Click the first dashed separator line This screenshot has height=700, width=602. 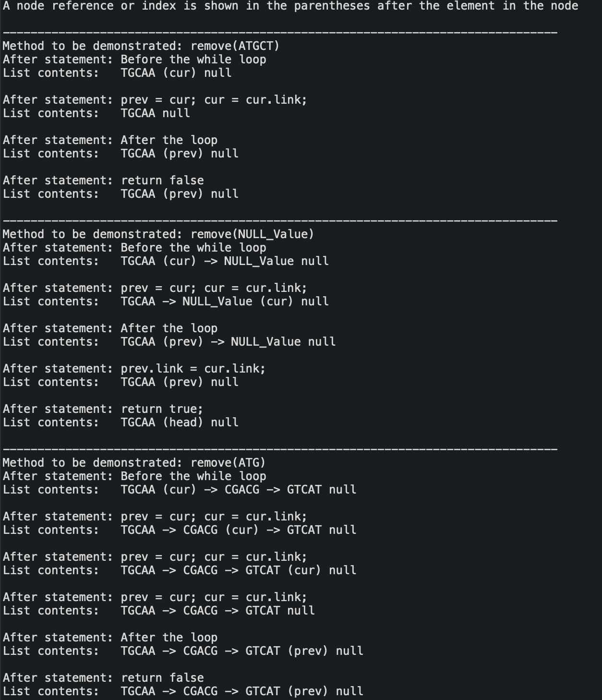(x=280, y=33)
